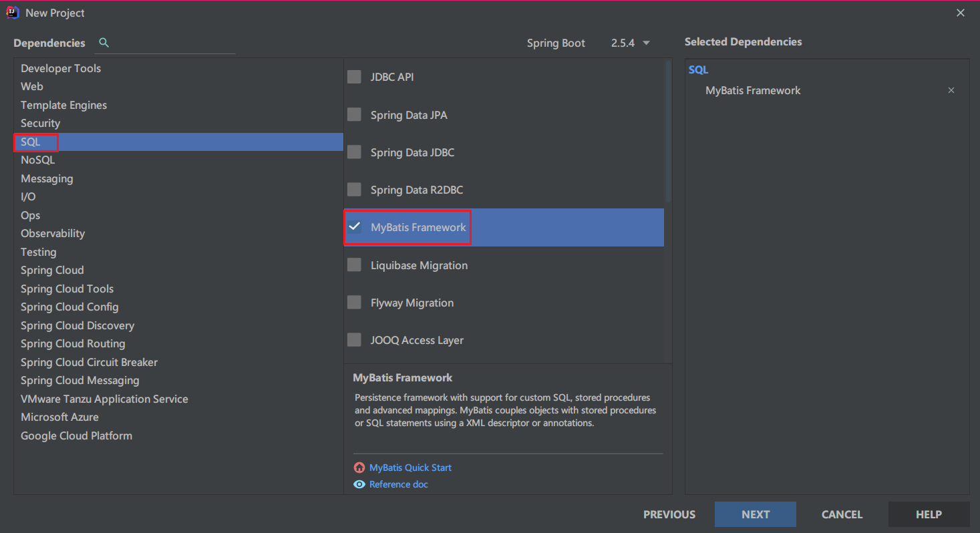Uncheck the MyBatis Framework checkbox
Image resolution: width=980 pixels, height=533 pixels.
(354, 227)
